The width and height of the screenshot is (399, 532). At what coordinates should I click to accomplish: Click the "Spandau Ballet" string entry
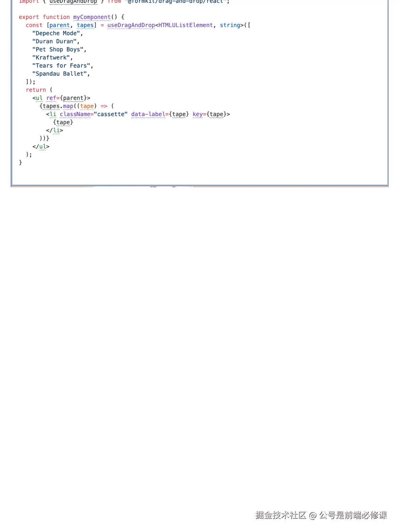[59, 74]
